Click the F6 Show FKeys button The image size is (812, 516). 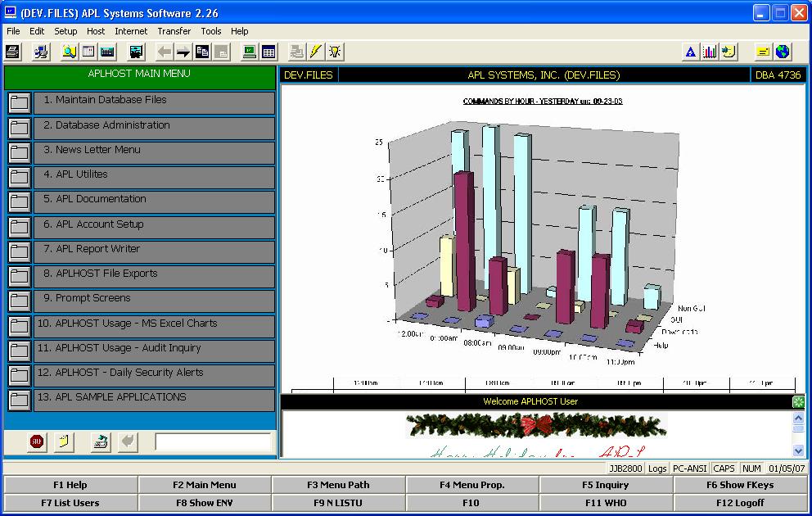point(740,485)
